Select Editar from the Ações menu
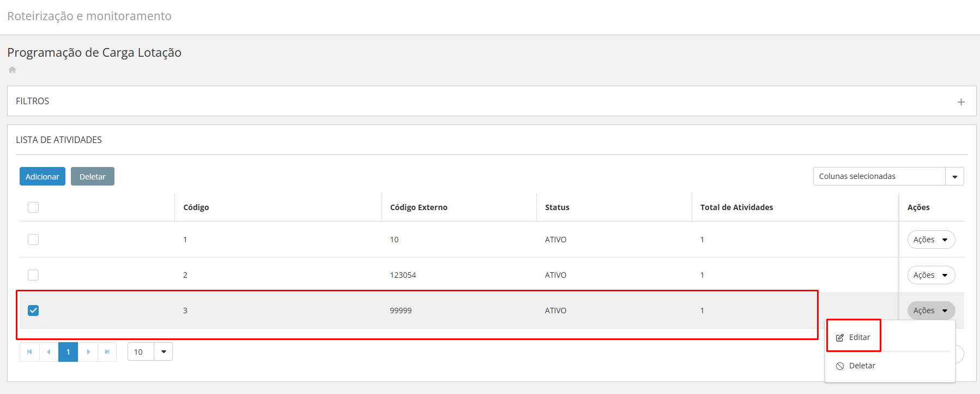 click(x=859, y=337)
